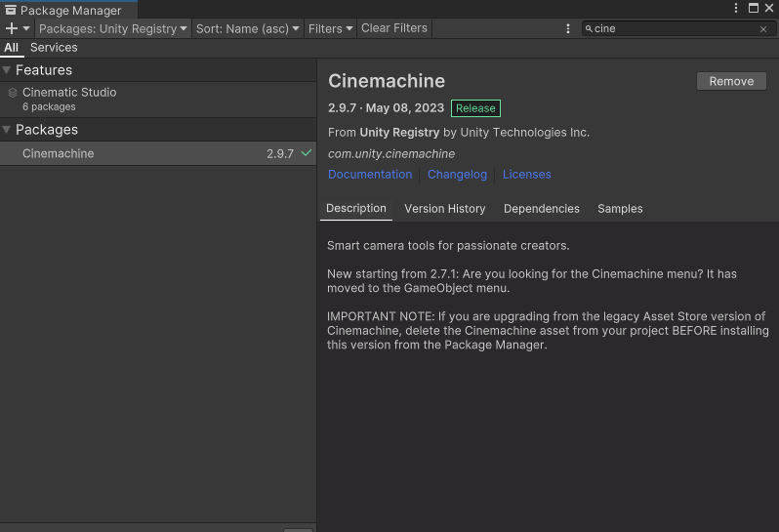Click the green installed checkmark on Cinemachine
Viewport: 779px width, 532px height.
point(307,153)
